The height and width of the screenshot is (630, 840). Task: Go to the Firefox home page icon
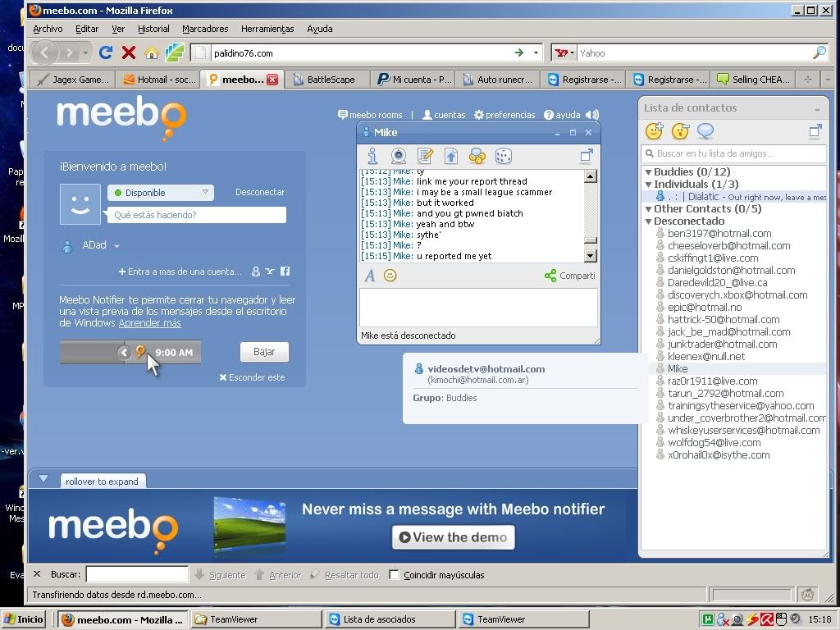[152, 52]
